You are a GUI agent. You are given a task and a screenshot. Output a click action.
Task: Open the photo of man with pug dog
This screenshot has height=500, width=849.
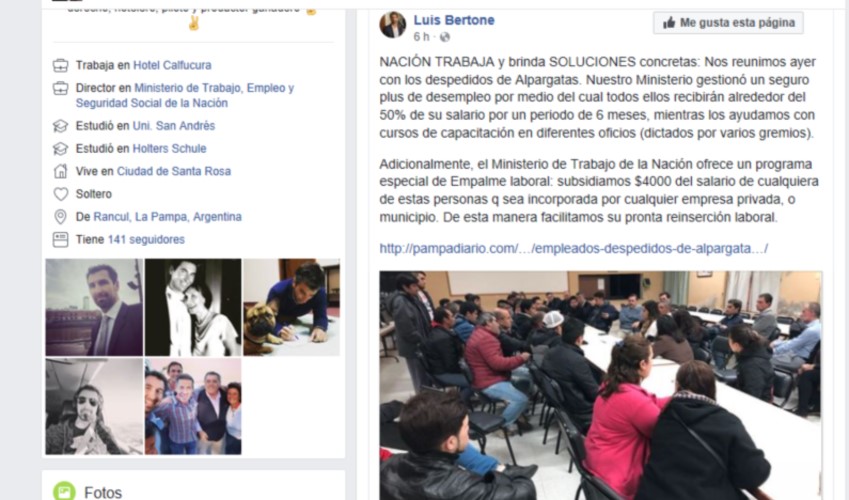click(291, 307)
